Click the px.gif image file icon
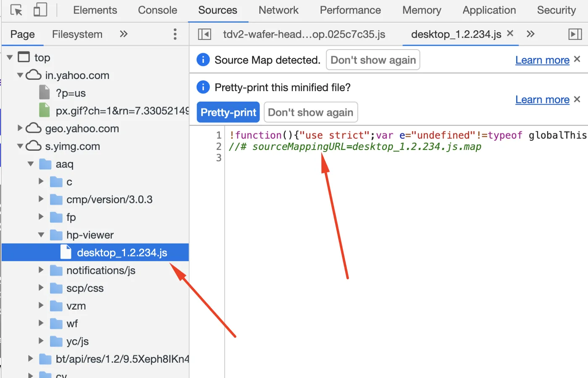 click(x=45, y=110)
